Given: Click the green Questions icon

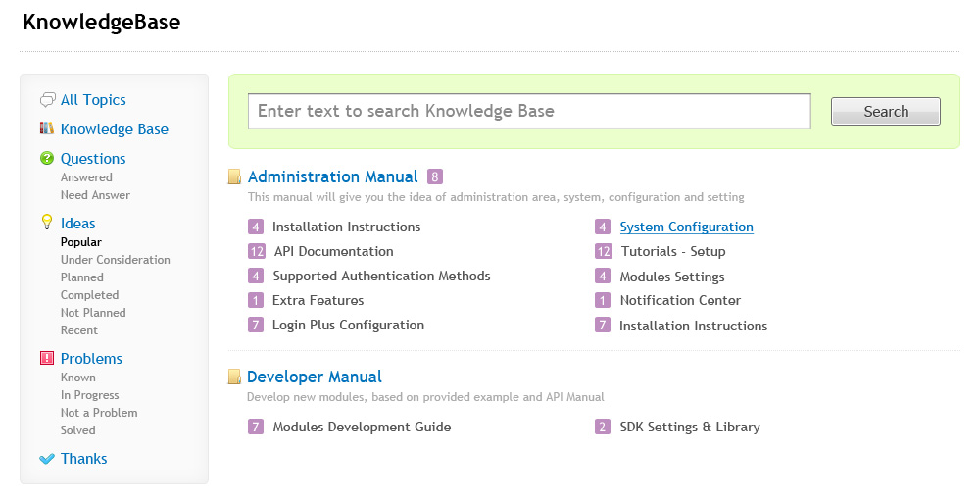Looking at the screenshot, I should click(x=47, y=158).
